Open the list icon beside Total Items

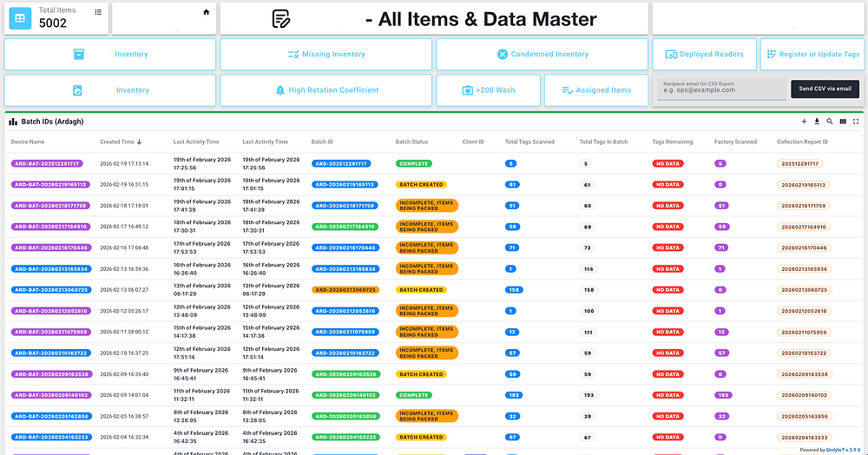pos(98,12)
